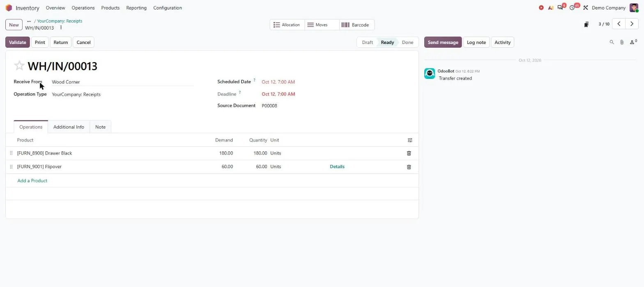
Task: Open the Moves smart button
Action: click(322, 25)
